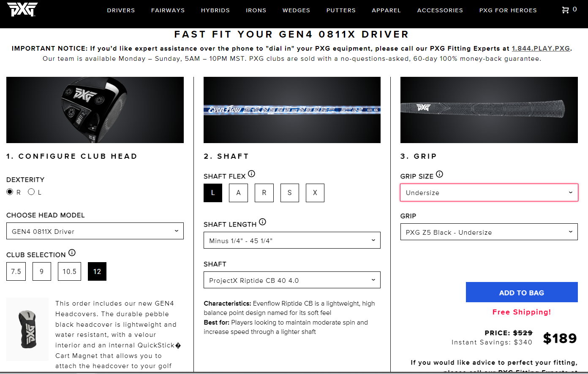Click the PXG grip image
The height and width of the screenshot is (374, 588).
tap(489, 110)
